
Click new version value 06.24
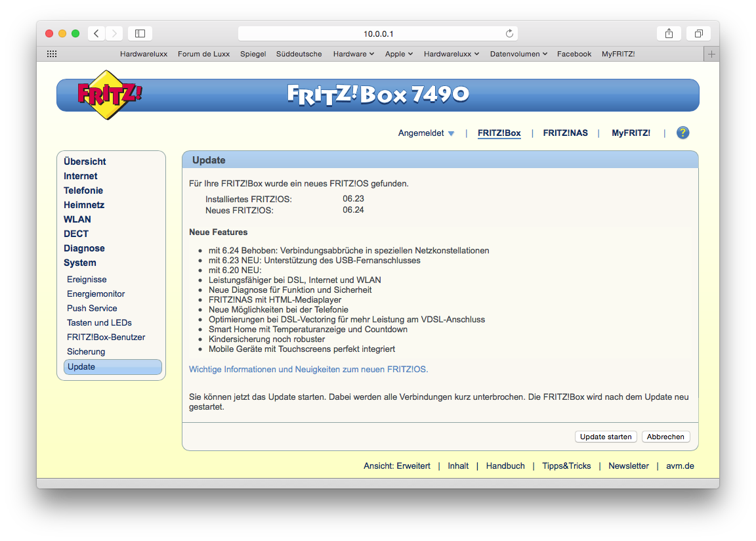(354, 209)
